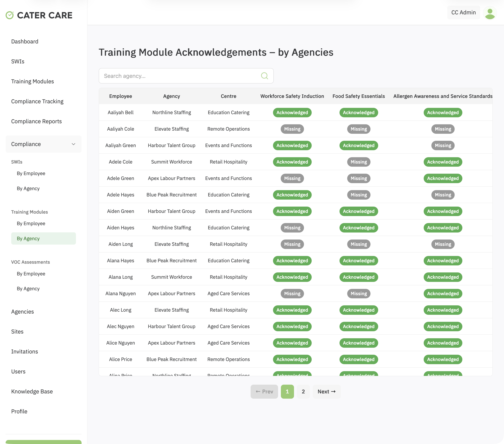Viewport: 504px width, 444px height.
Task: Select By Agency under SWIs
Action: pos(28,188)
